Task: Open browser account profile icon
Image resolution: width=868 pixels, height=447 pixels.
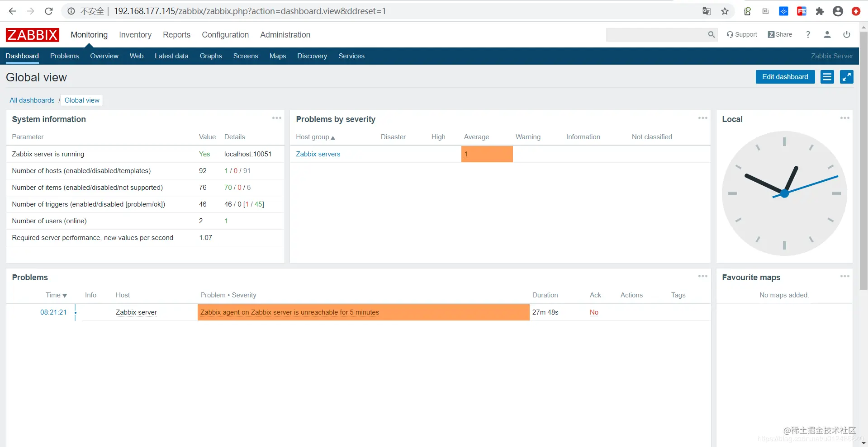Action: tap(838, 11)
